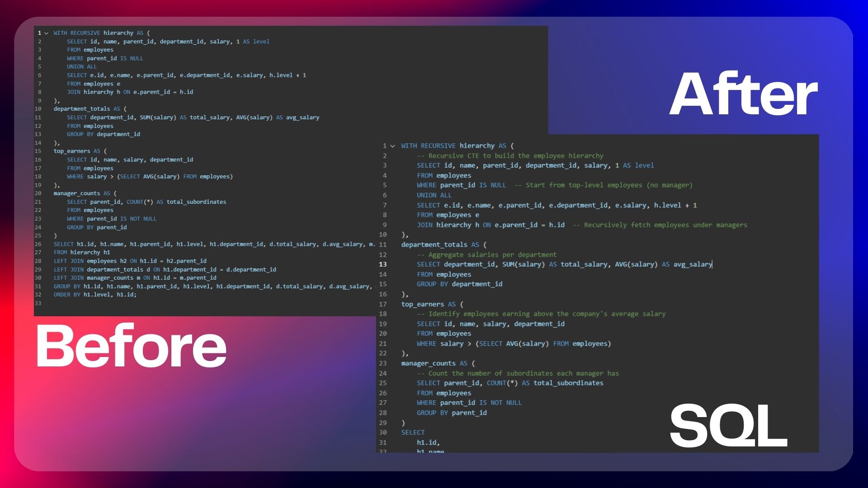
Task: Click 'UNION ALL' in the Before editor
Action: pyautogui.click(x=82, y=66)
